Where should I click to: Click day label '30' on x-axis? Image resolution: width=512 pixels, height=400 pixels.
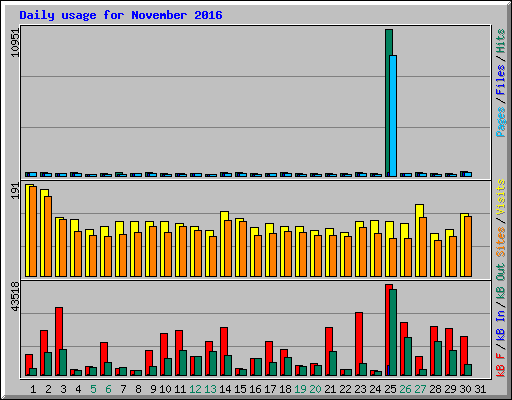pos(465,389)
